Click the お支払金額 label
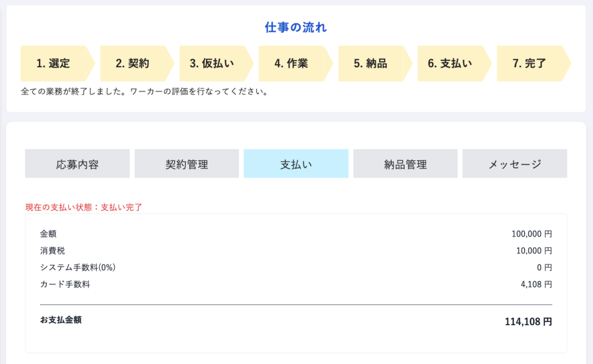593x364 pixels. click(x=61, y=319)
